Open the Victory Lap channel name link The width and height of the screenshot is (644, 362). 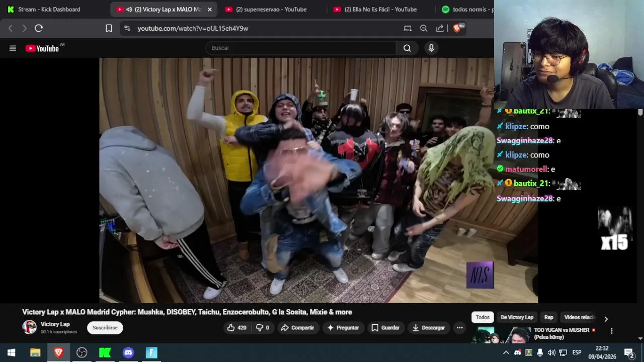(x=55, y=324)
